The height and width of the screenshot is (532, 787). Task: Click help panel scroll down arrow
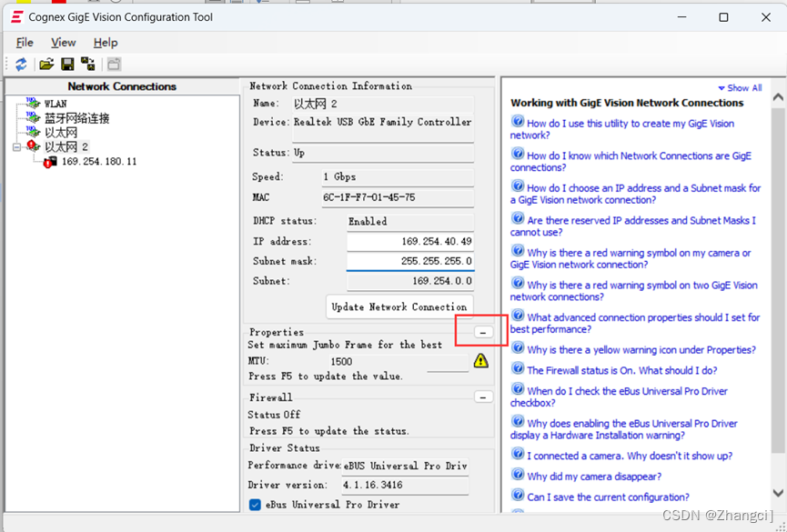(x=778, y=493)
